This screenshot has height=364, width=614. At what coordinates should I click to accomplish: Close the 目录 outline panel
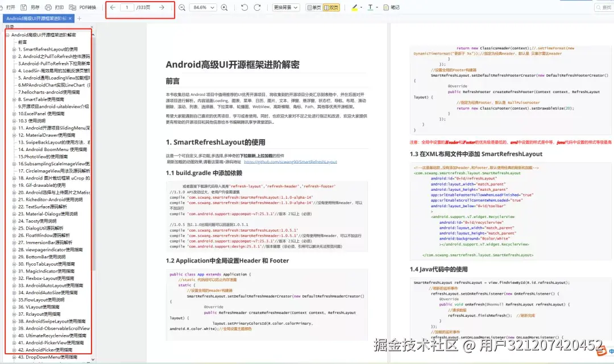point(92,27)
